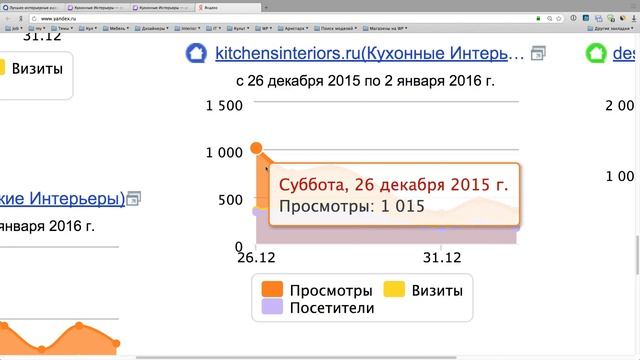Open the 'Кух' bookmarks folder
Viewport: 640px width, 360px height.
88,29
